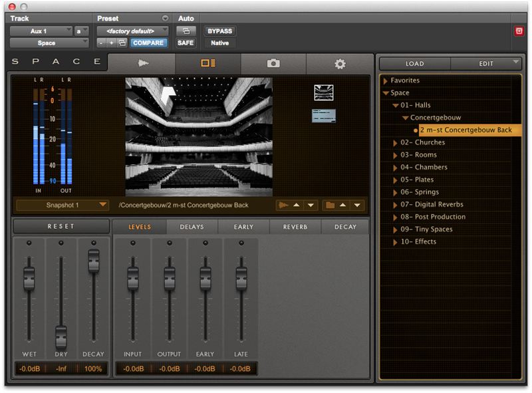The width and height of the screenshot is (532, 393).
Task: Expand the 02- Churches folder
Action: (395, 142)
